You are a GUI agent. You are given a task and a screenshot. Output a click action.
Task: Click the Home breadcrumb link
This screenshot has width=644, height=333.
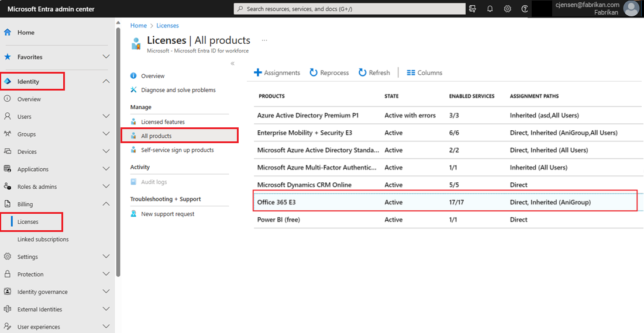pos(139,26)
